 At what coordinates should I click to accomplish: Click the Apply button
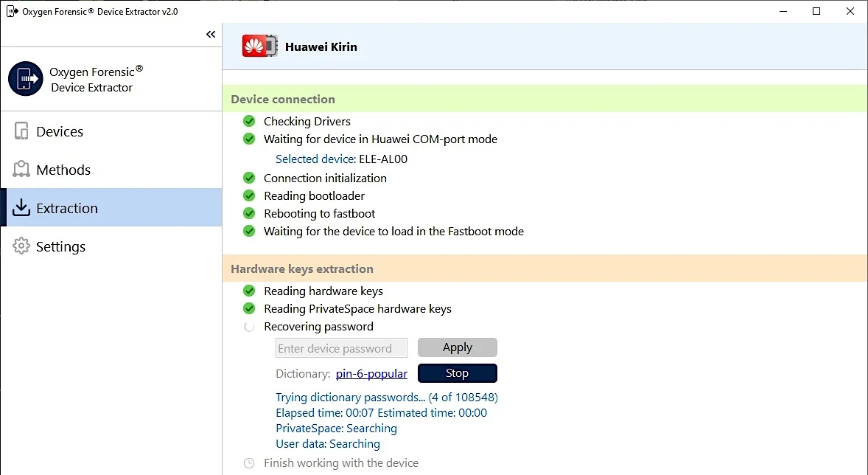458,347
